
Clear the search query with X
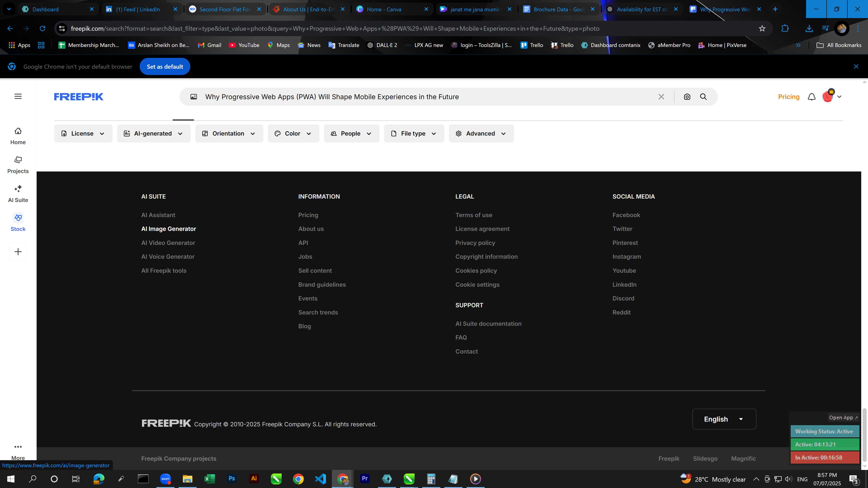point(661,97)
